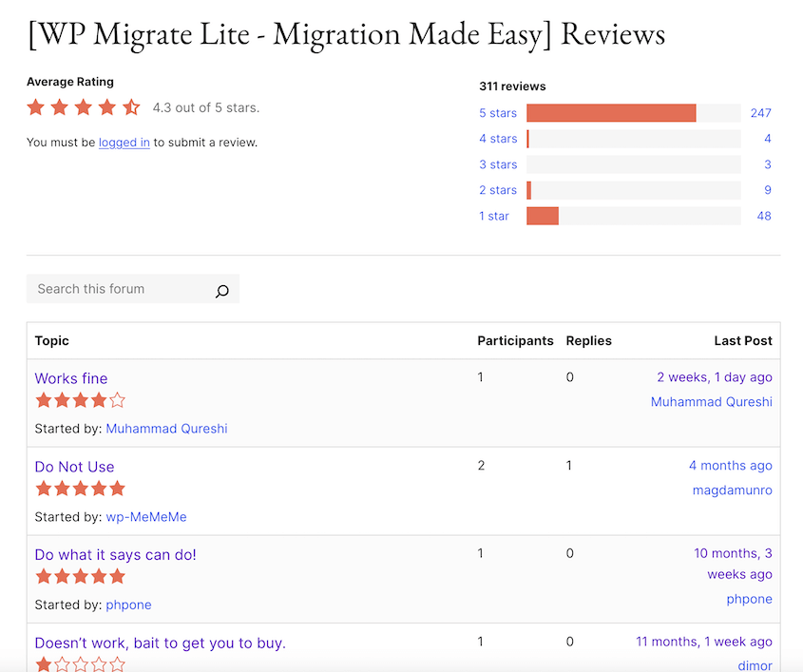The width and height of the screenshot is (803, 672).
Task: Click the single filled star under Doesn't work review
Action: click(44, 665)
